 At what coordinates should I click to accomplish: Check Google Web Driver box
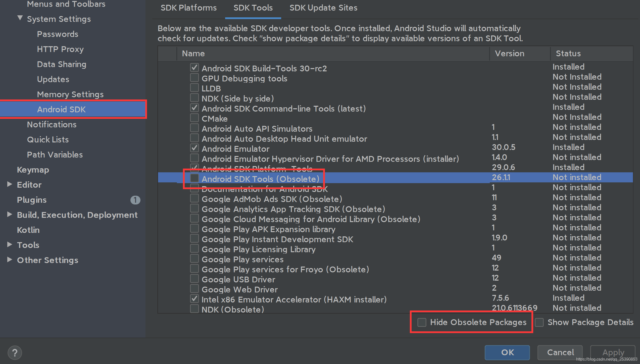tap(194, 289)
